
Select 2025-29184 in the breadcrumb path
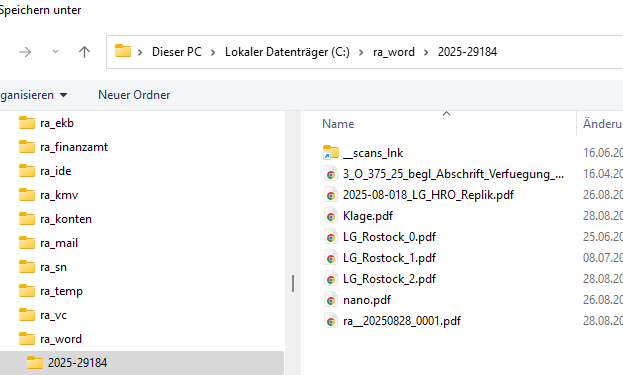pyautogui.click(x=467, y=52)
